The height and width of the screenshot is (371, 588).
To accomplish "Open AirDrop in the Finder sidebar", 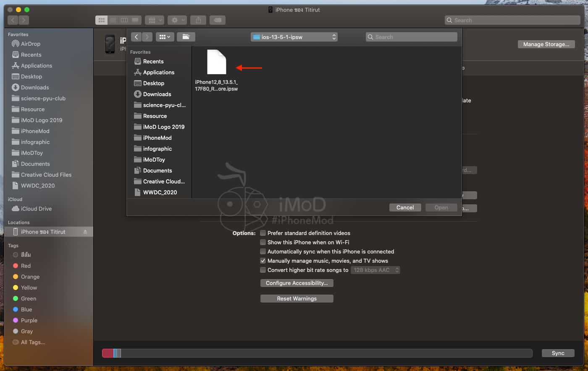I will 30,44.
